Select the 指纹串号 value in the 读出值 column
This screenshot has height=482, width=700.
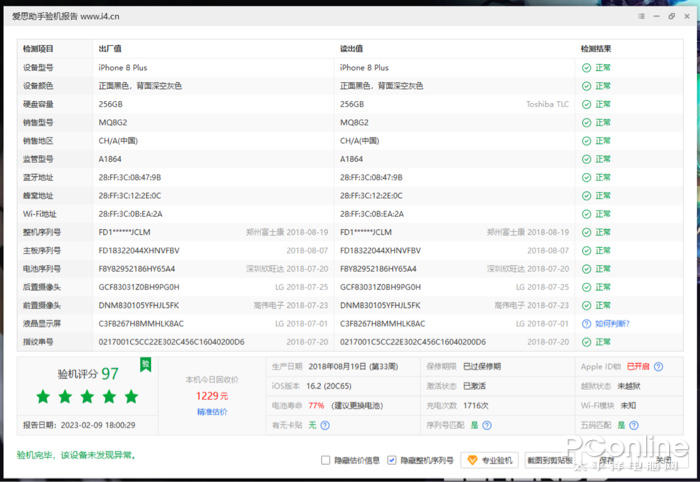click(x=413, y=342)
